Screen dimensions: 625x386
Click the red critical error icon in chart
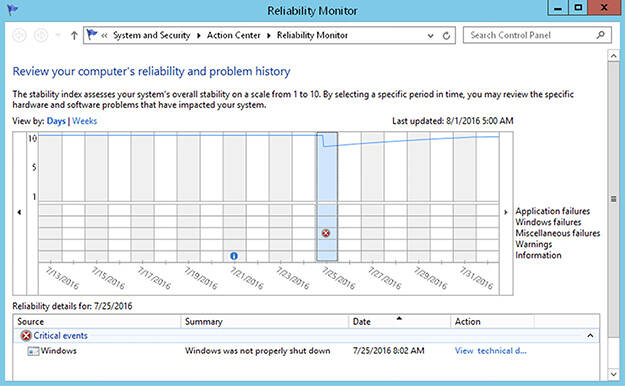(326, 233)
